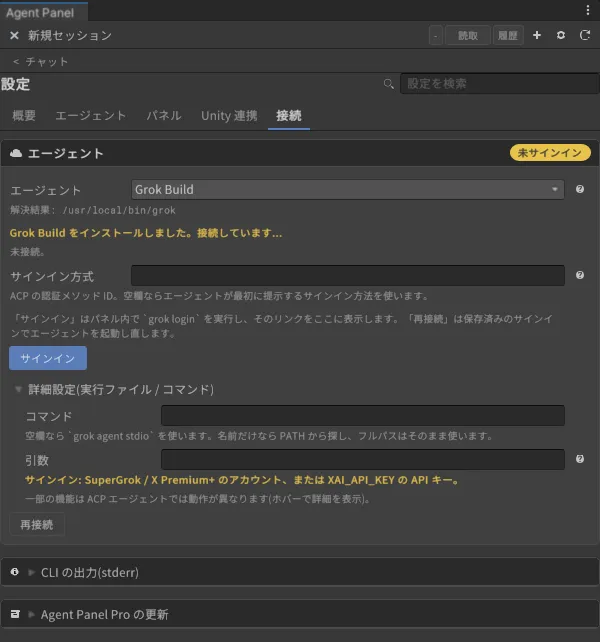Click the 再接続 button

(x=37, y=524)
